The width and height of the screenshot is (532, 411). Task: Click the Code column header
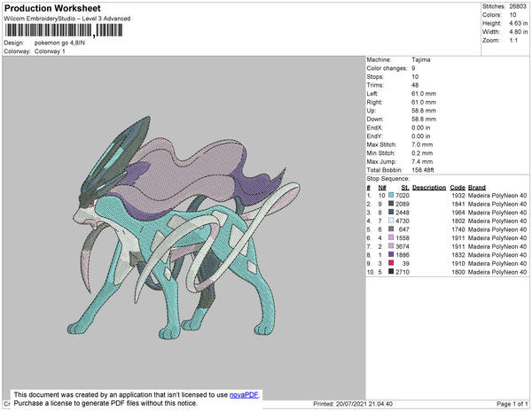458,188
